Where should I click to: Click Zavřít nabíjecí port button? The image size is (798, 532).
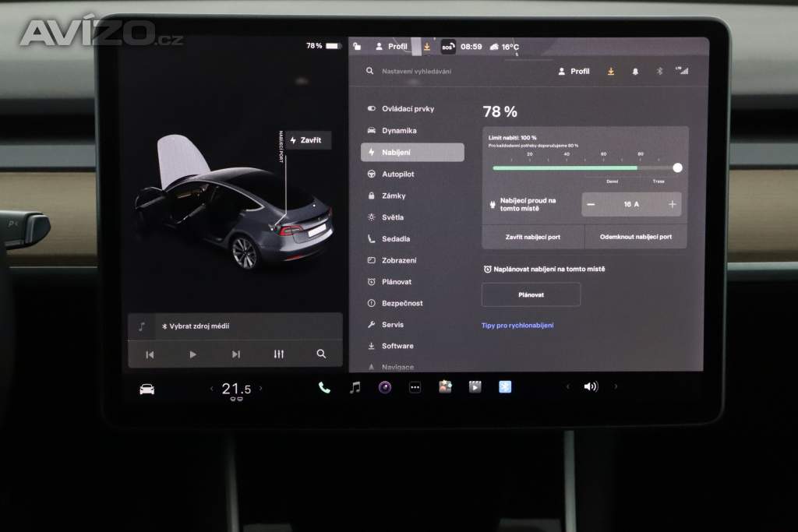[x=533, y=237]
